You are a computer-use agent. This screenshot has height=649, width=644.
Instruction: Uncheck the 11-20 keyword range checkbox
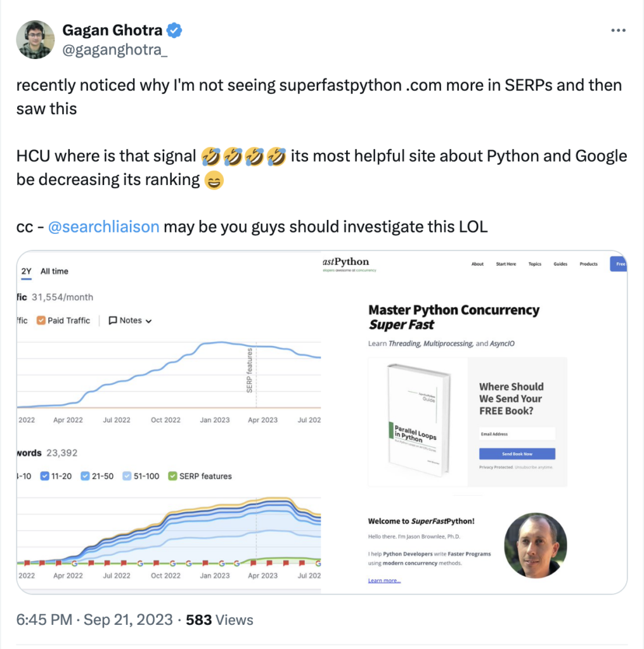(45, 476)
